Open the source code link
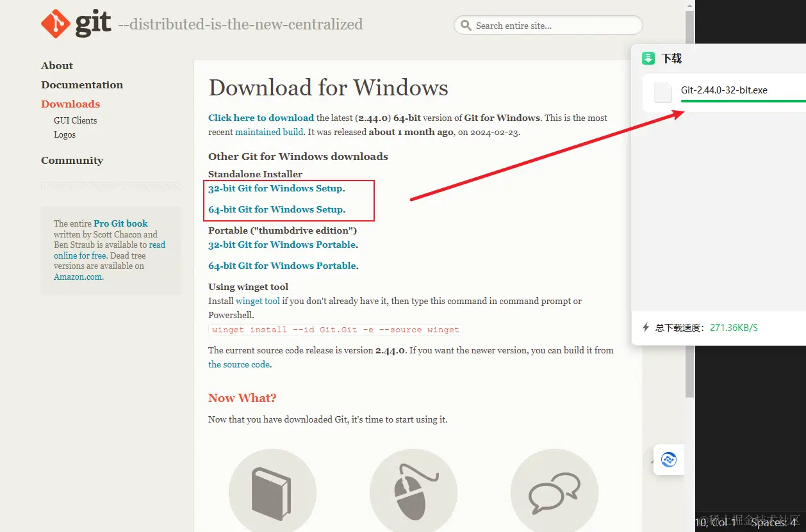This screenshot has width=806, height=532. pos(239,364)
